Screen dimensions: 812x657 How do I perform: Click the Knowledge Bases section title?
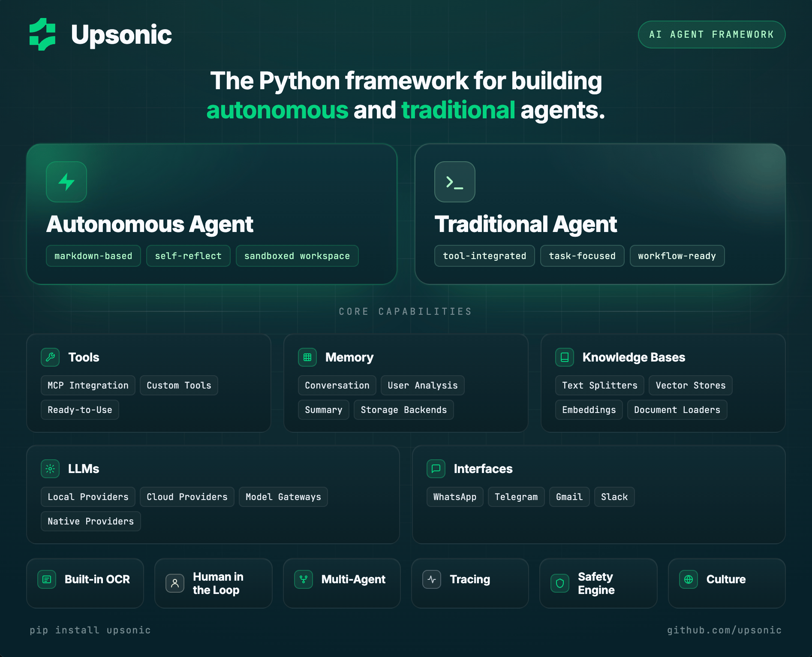[634, 357]
